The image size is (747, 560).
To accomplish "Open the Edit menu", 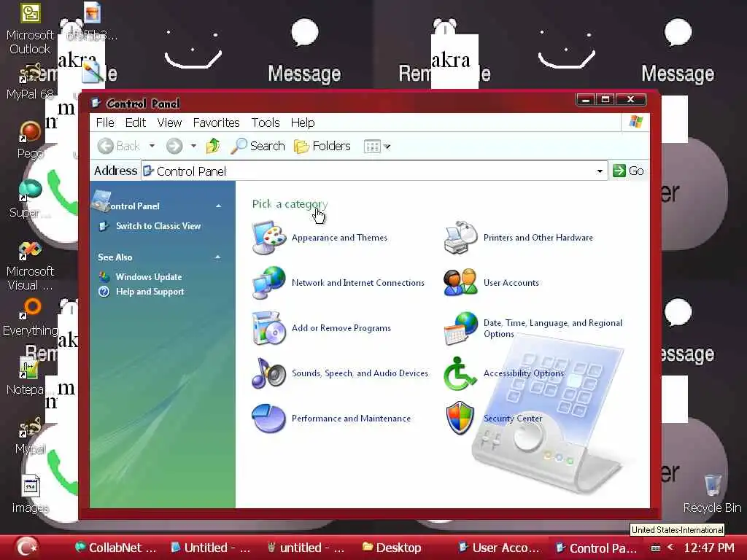I will 135,122.
